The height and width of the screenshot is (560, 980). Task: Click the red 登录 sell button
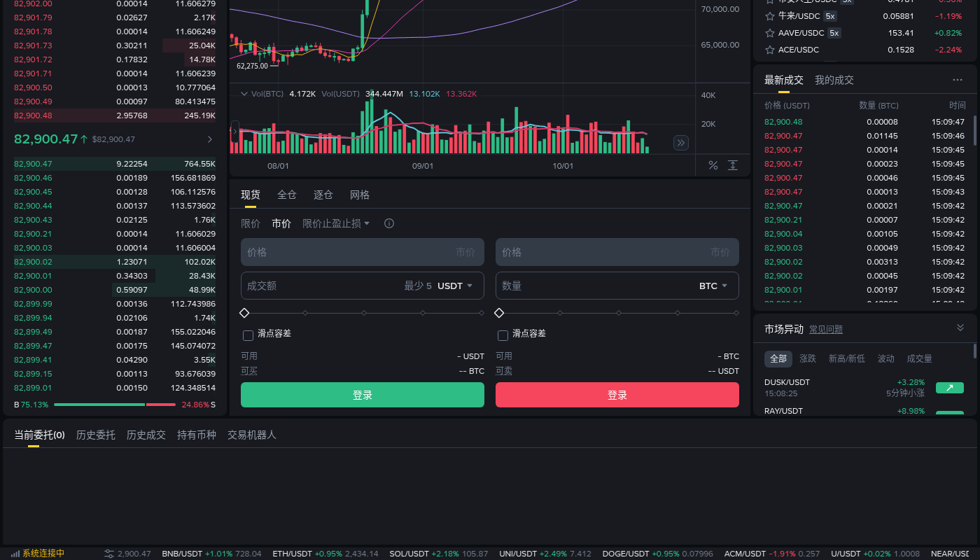point(617,395)
